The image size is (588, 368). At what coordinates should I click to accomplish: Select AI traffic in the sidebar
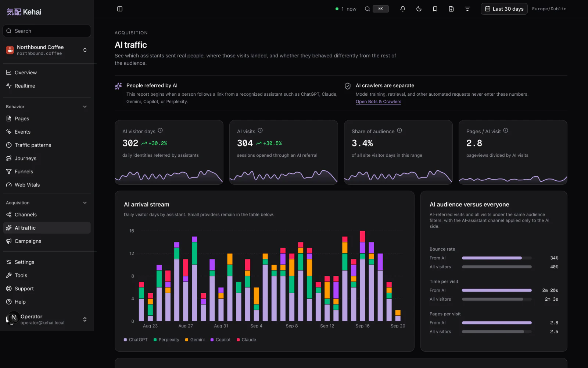click(47, 228)
